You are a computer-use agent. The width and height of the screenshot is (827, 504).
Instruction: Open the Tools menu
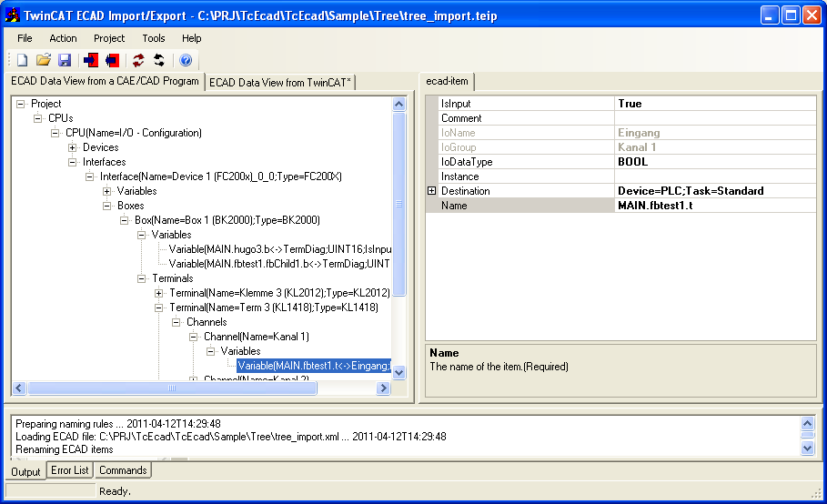pos(154,38)
